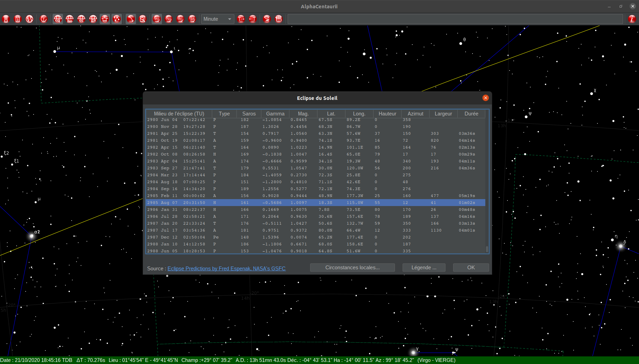Viewport: 639px width, 364px height.
Task: Click the calendar icon showing number 1
Action: (18, 19)
